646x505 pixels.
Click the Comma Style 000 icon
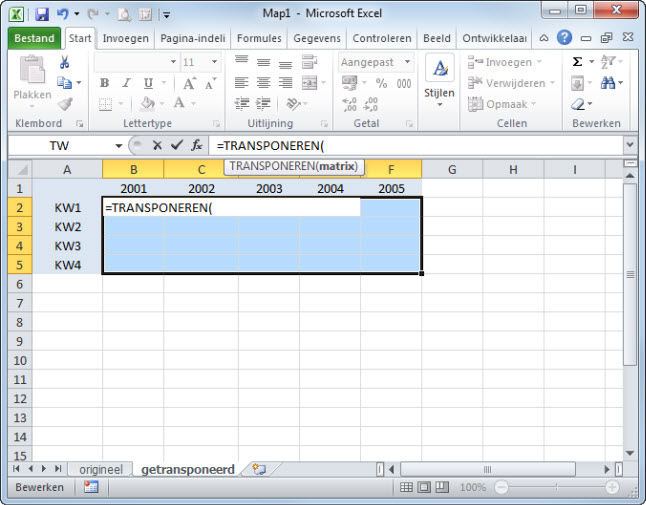[404, 84]
